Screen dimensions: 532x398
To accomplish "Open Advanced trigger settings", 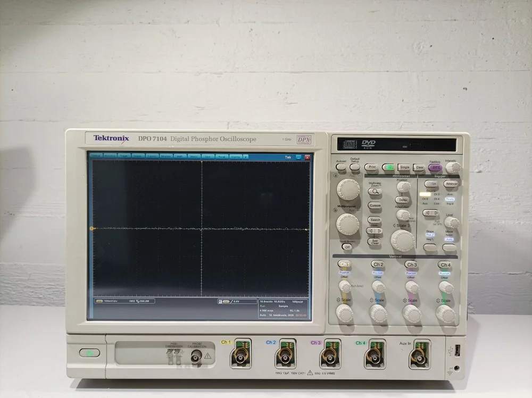I will coord(451,184).
